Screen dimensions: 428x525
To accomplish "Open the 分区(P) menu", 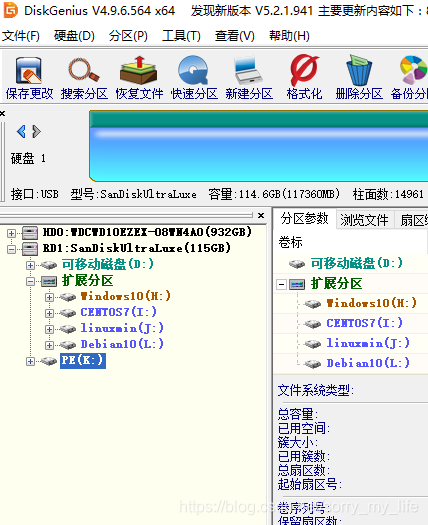I will [x=128, y=36].
